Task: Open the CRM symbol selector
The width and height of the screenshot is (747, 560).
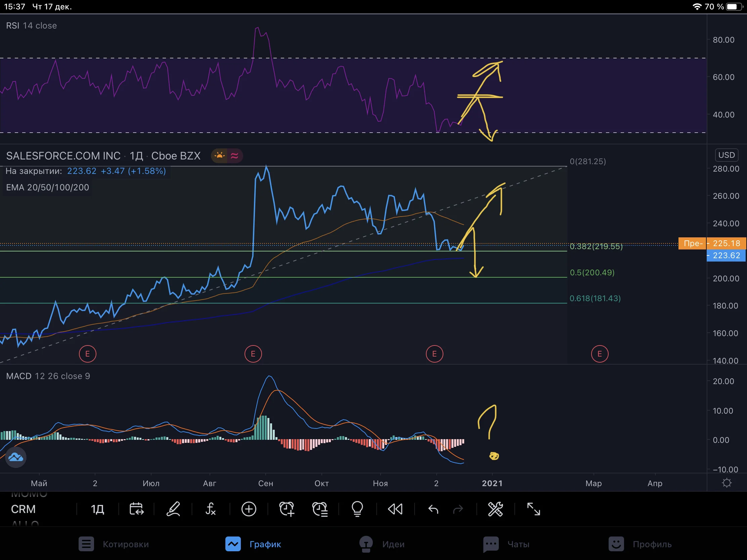Action: tap(23, 509)
